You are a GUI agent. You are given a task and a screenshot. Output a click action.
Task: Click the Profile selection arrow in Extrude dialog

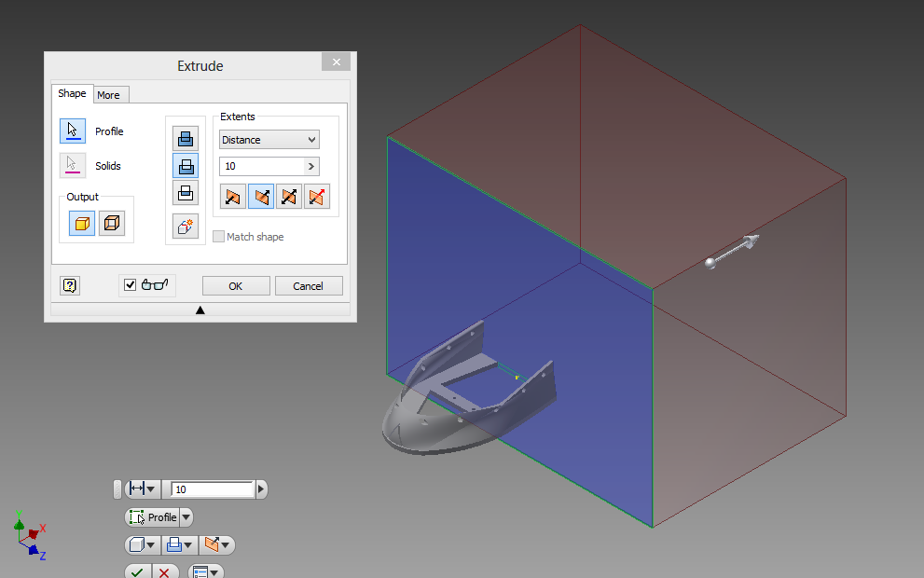pyautogui.click(x=73, y=131)
